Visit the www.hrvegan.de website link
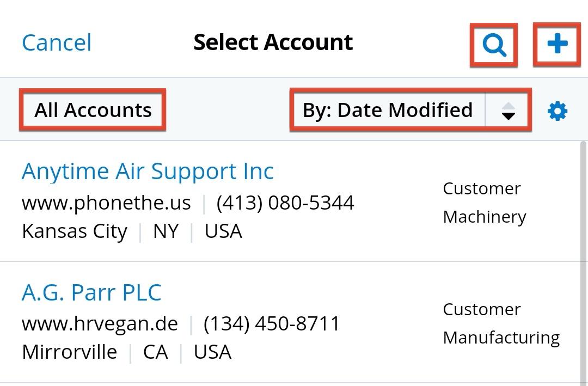 click(x=99, y=323)
